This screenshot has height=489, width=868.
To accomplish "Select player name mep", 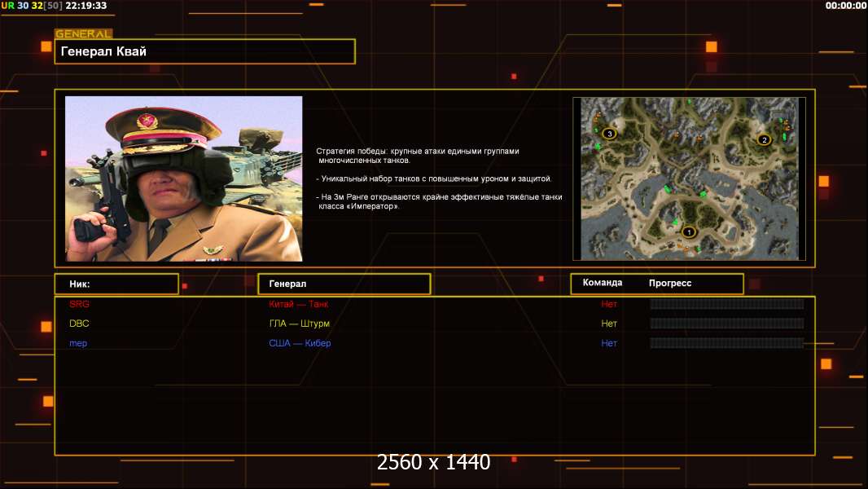I will coord(78,343).
